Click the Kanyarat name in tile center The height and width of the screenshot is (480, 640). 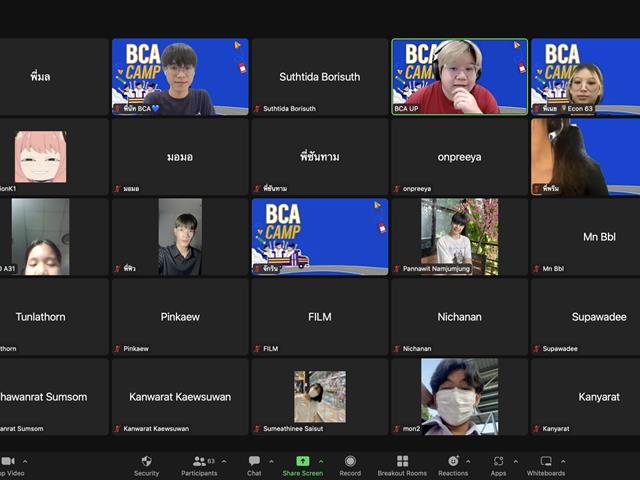point(599,397)
